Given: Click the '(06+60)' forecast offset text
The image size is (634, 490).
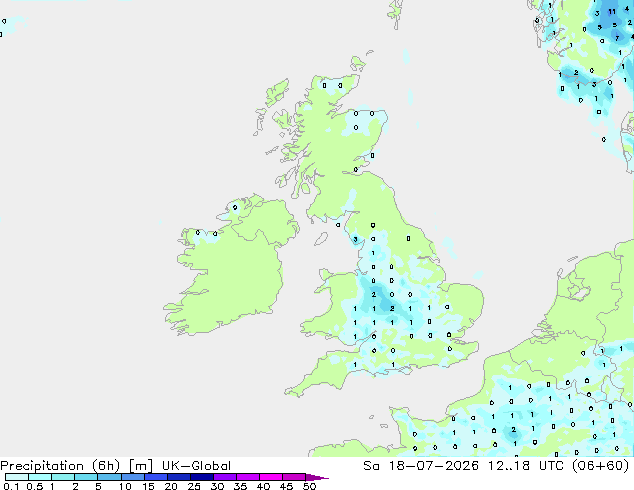Looking at the screenshot, I should pyautogui.click(x=600, y=466).
